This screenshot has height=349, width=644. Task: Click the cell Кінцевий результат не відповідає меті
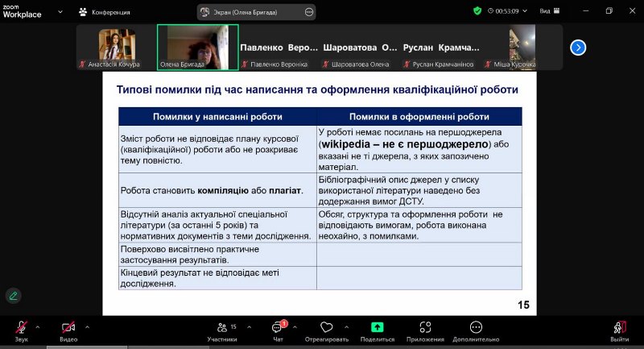[217, 278]
